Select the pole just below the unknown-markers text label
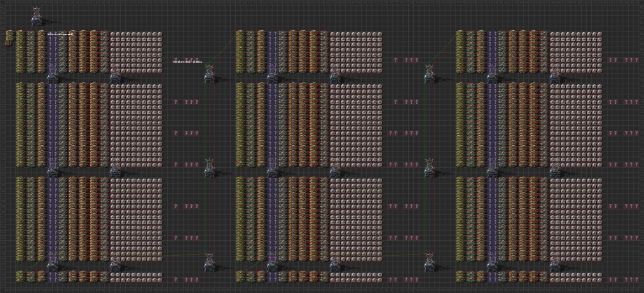Image resolution: width=644 pixels, height=293 pixels. pyautogui.click(x=209, y=74)
